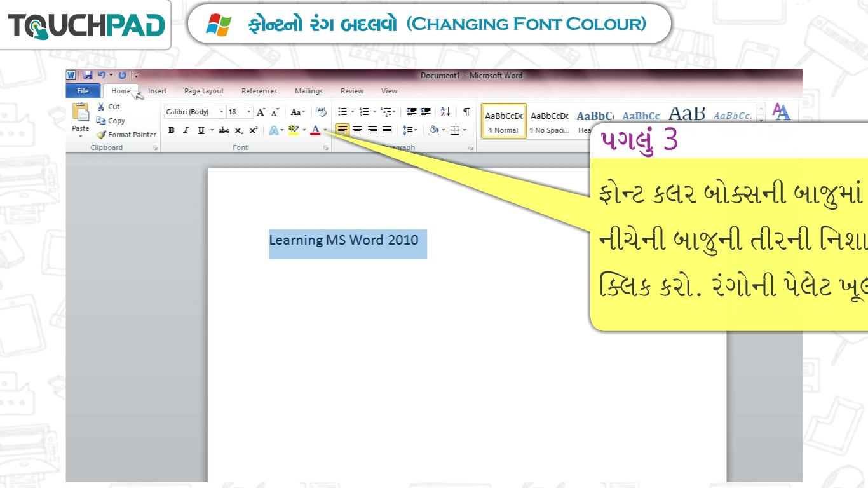Click the Text Effects glowing A icon

274,130
